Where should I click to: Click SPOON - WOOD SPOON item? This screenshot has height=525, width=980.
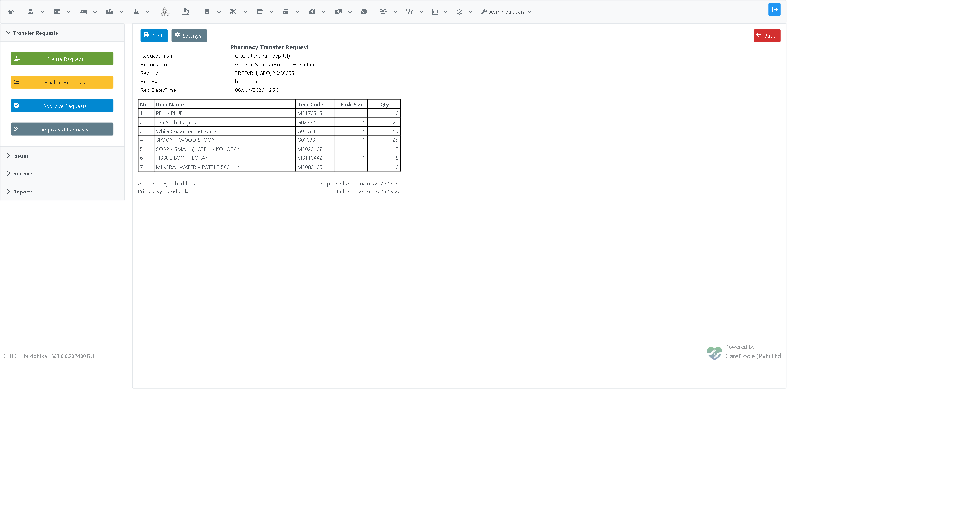click(x=186, y=140)
